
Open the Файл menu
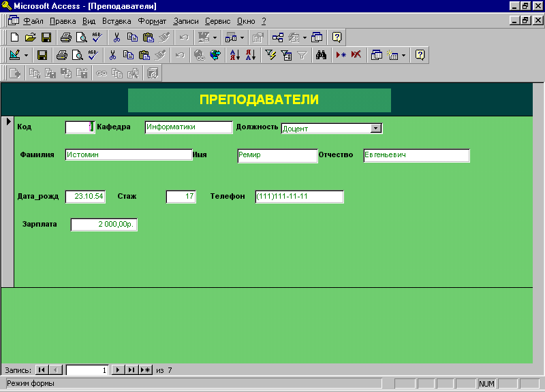pyautogui.click(x=33, y=21)
